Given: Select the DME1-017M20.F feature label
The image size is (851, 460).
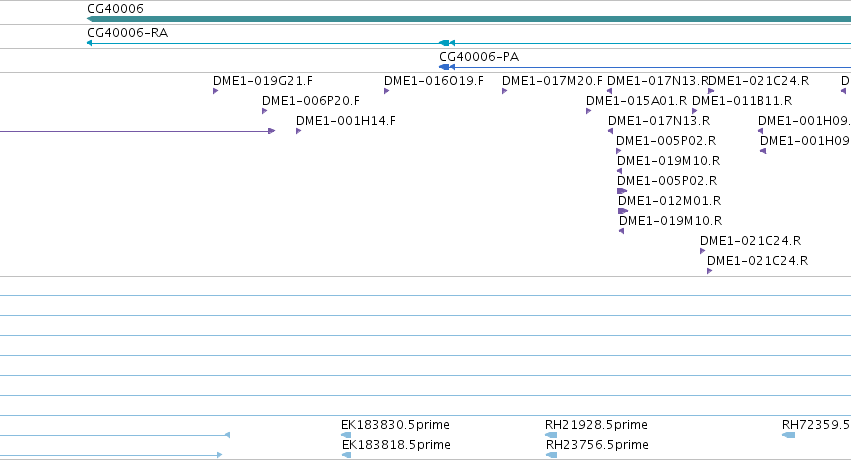Looking at the screenshot, I should [x=552, y=81].
